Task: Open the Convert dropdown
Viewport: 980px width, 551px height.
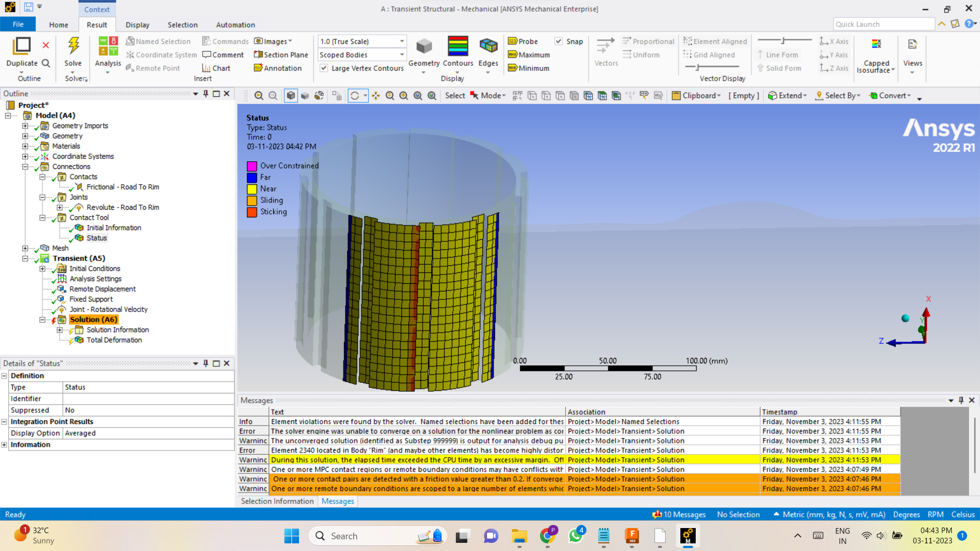Action: [x=890, y=95]
